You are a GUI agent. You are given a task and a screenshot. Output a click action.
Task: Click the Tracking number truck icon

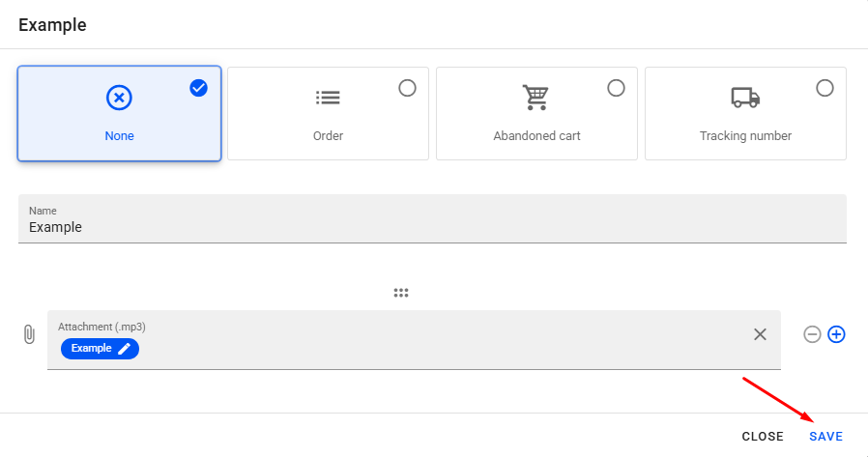tap(745, 98)
